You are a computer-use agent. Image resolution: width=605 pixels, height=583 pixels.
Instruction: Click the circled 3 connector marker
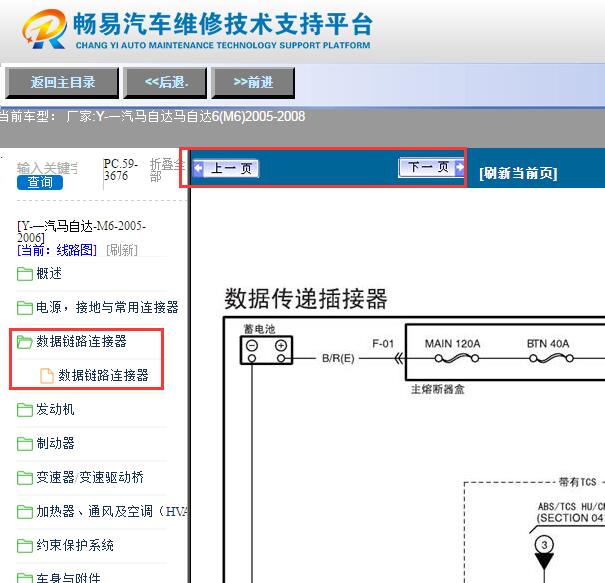544,545
